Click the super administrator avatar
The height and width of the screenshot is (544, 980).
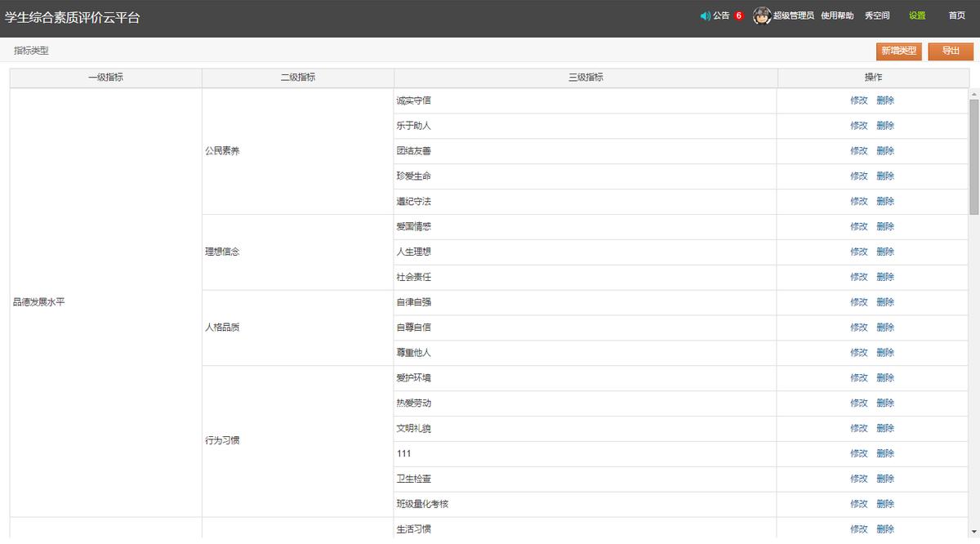762,16
